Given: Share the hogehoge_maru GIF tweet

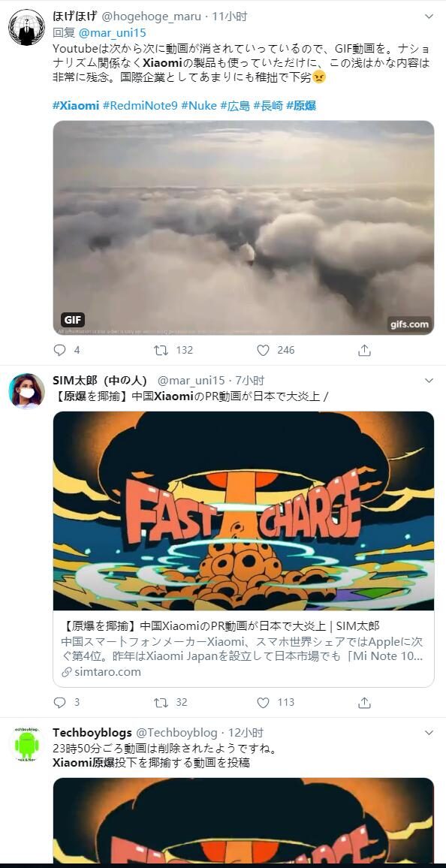Looking at the screenshot, I should (x=364, y=351).
